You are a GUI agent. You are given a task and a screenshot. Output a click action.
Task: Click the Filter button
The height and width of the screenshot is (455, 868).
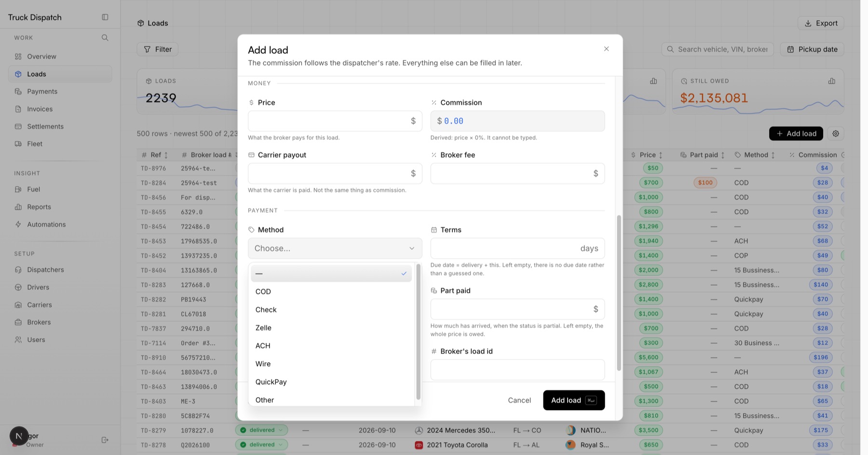point(158,49)
